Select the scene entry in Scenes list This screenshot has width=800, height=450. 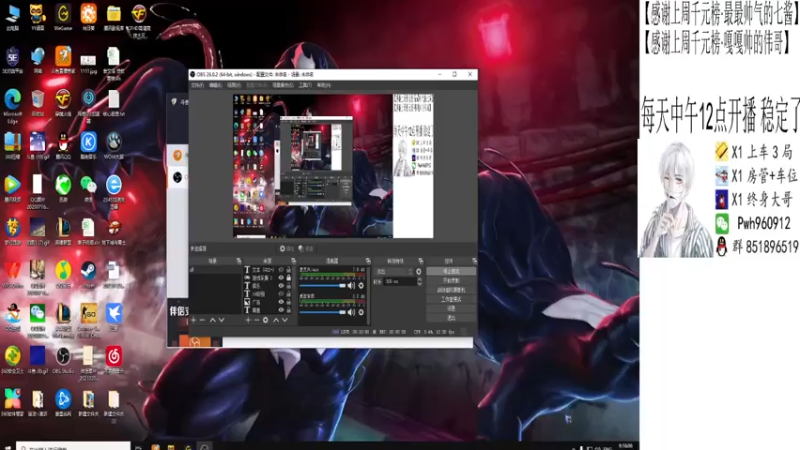[x=215, y=269]
